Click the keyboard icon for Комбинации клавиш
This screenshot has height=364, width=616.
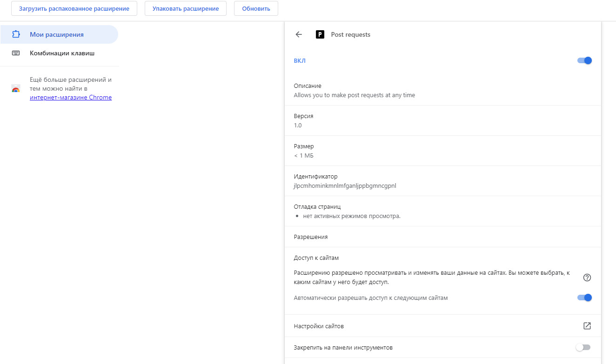coord(16,53)
